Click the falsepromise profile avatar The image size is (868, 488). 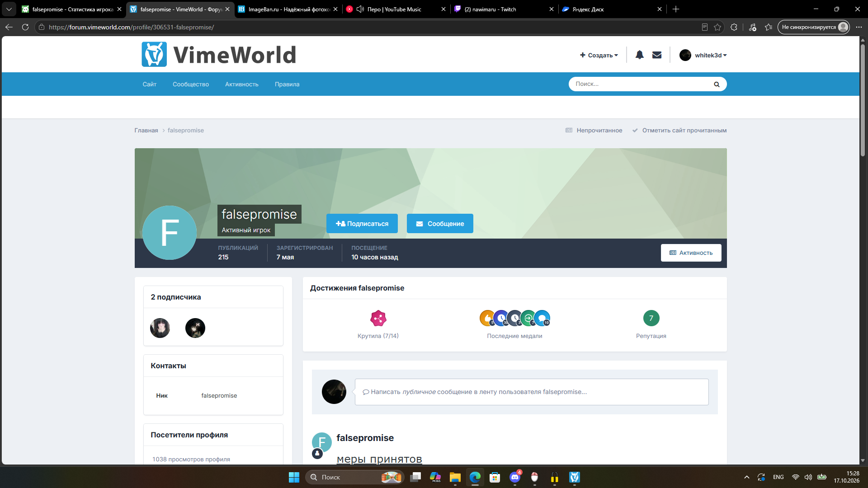click(x=170, y=233)
